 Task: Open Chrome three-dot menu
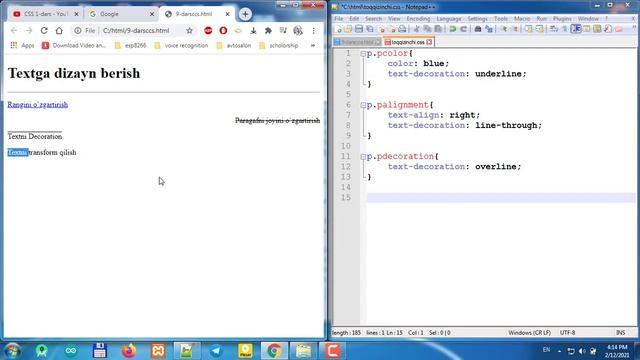point(313,31)
